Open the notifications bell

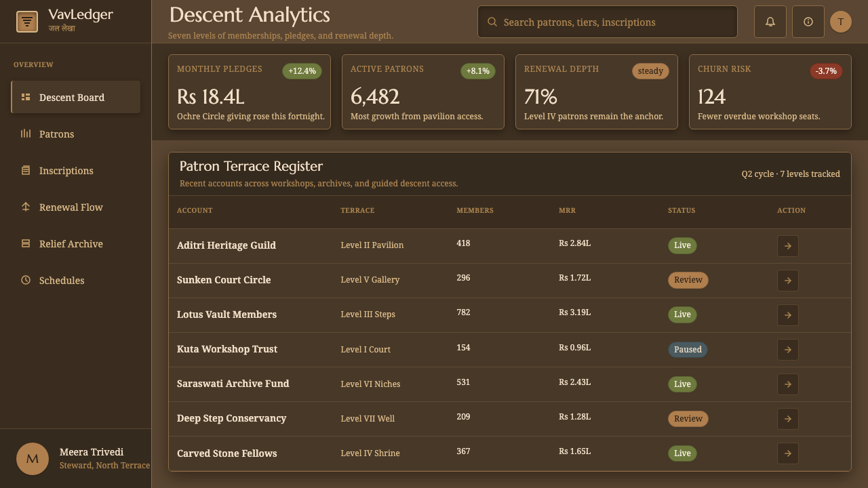tap(770, 22)
